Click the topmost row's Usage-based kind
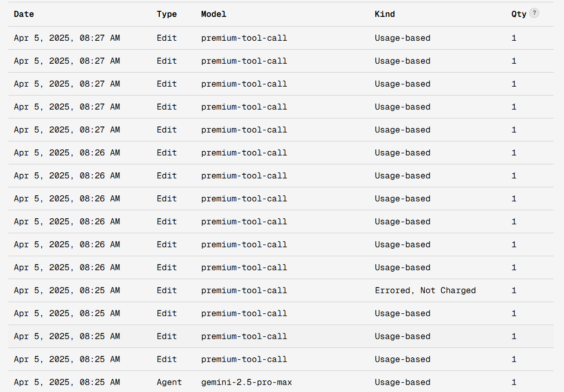The height and width of the screenshot is (392, 564). coord(402,38)
